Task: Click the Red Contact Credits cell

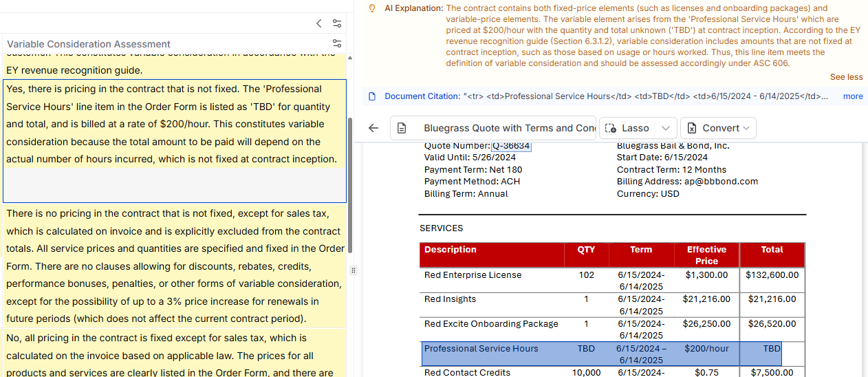Action: [492, 372]
